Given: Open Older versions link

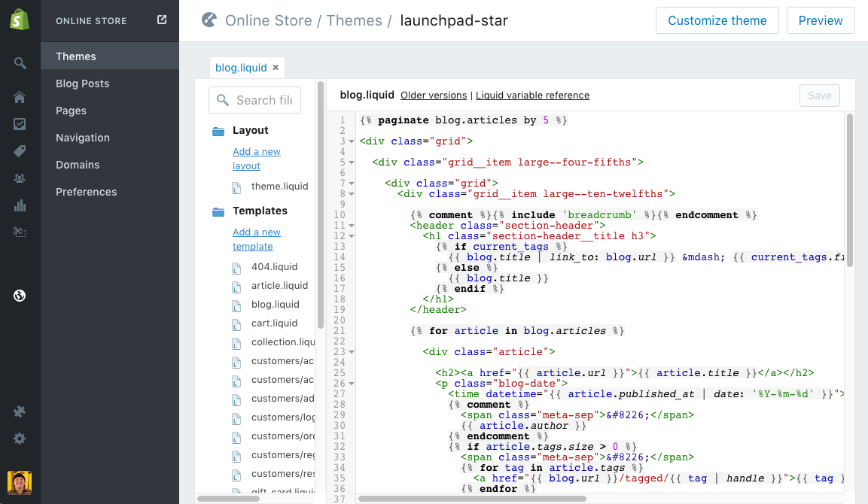Looking at the screenshot, I should tap(434, 95).
